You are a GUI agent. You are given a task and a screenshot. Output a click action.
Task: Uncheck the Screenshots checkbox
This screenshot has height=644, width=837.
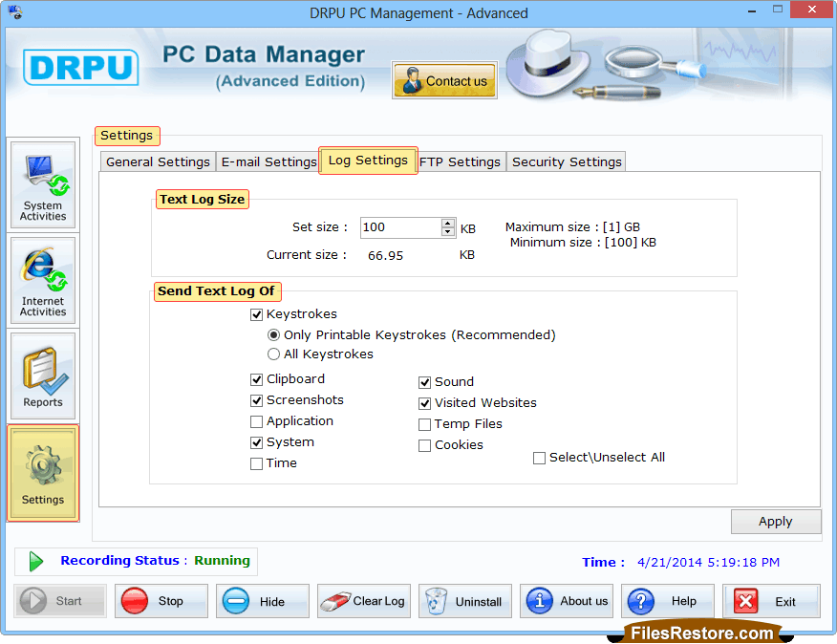point(257,400)
